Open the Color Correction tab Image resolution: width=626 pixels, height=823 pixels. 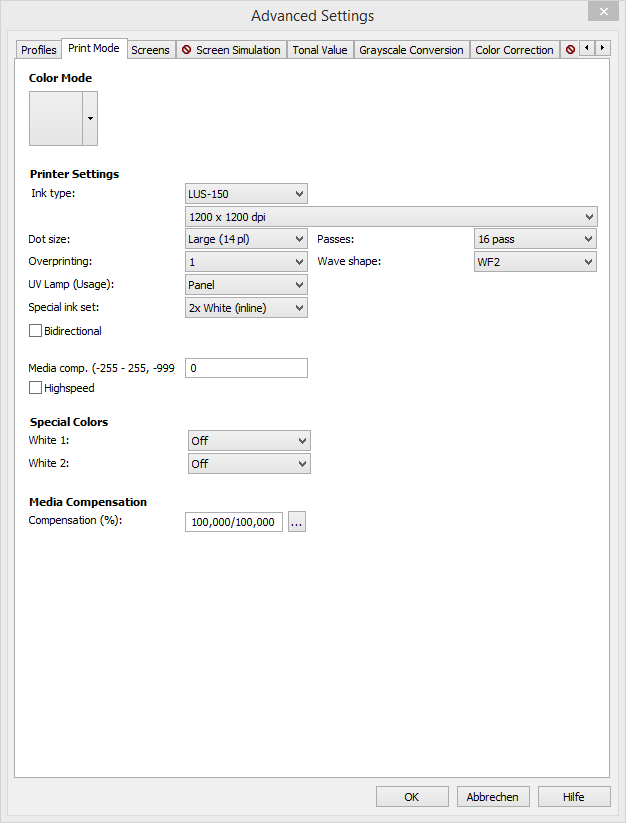[x=514, y=50]
